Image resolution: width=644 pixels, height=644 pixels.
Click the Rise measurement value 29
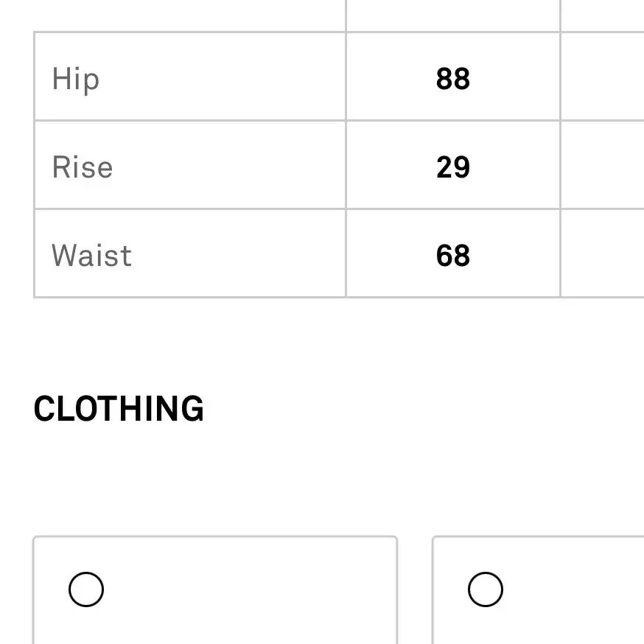tap(452, 167)
